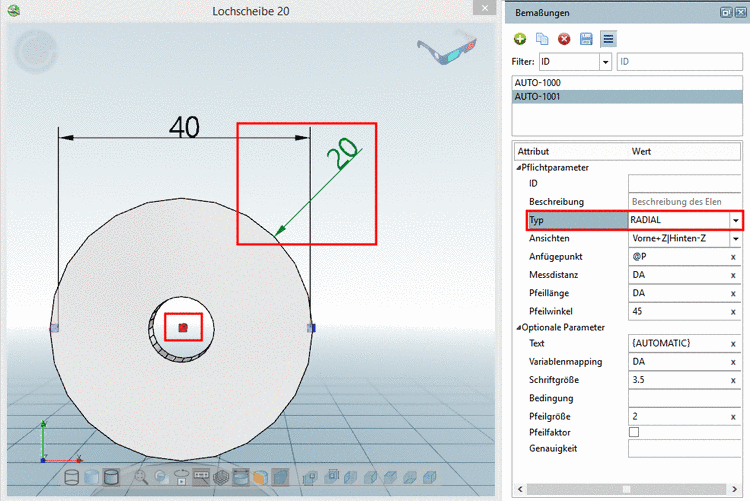
Task: Click the Wert column header
Action: pyautogui.click(x=641, y=152)
